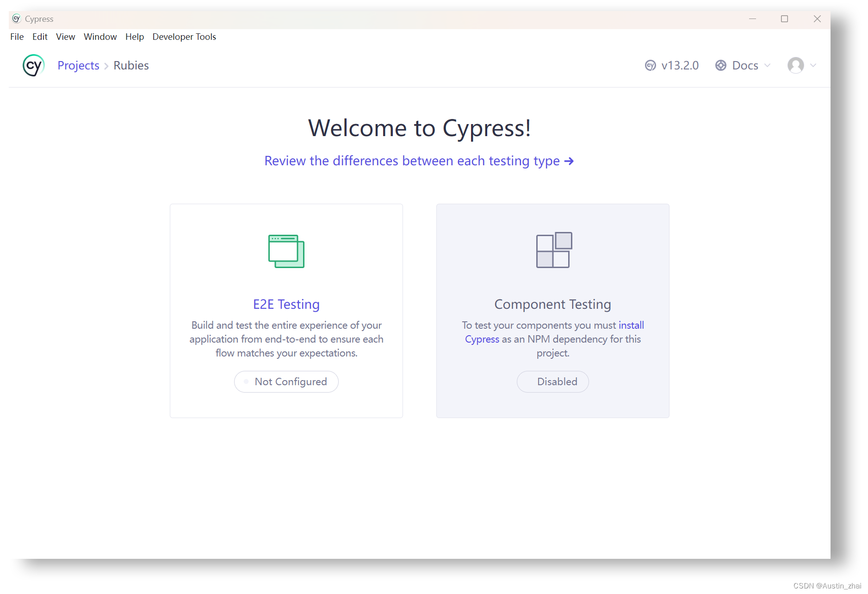Click the Rubies breadcrumb text

click(x=131, y=65)
